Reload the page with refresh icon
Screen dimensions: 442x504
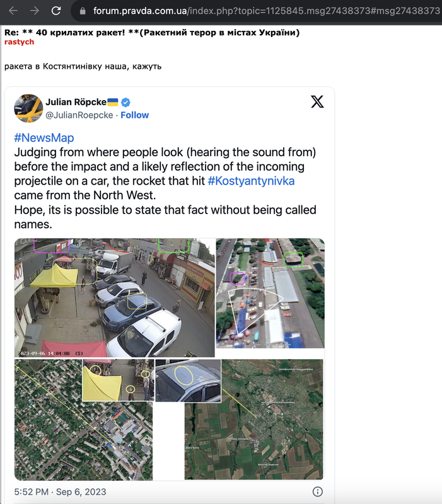(56, 11)
